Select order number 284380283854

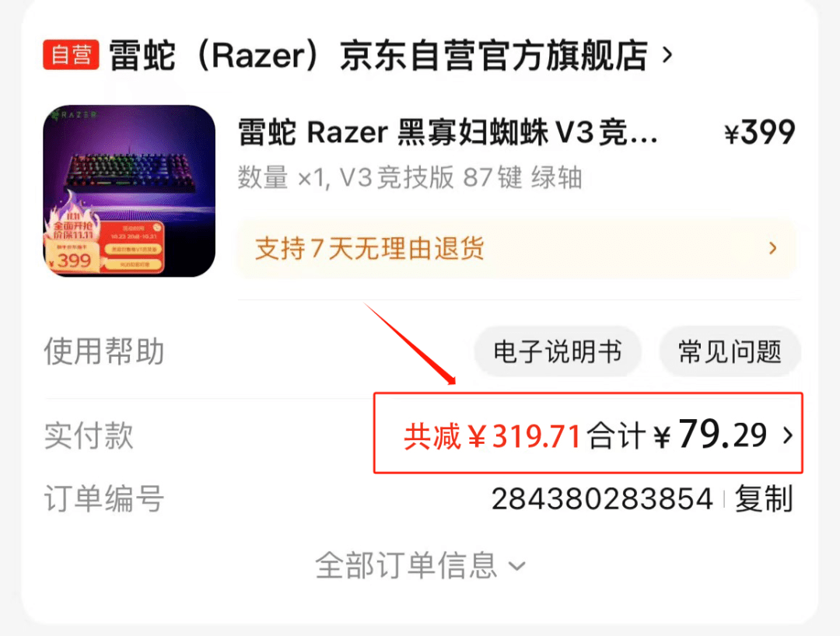(602, 499)
